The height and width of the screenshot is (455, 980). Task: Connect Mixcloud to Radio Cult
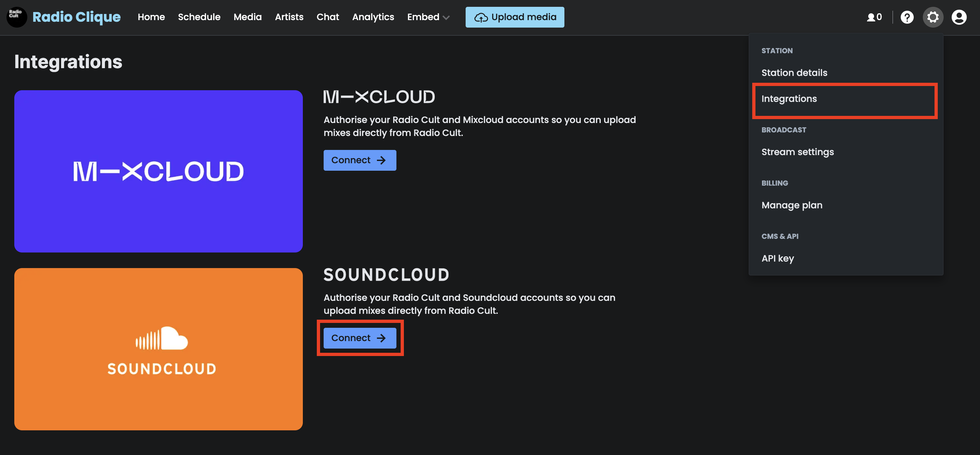[359, 160]
